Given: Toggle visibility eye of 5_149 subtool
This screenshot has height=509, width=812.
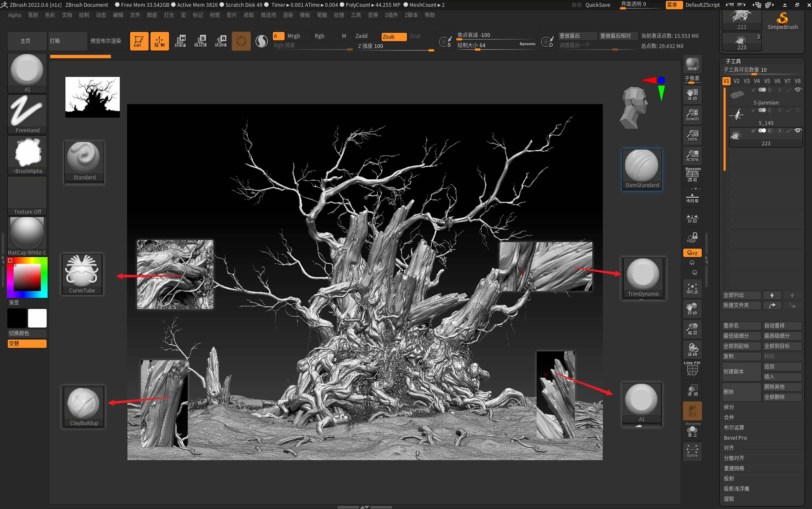Looking at the screenshot, I should coord(798,110).
